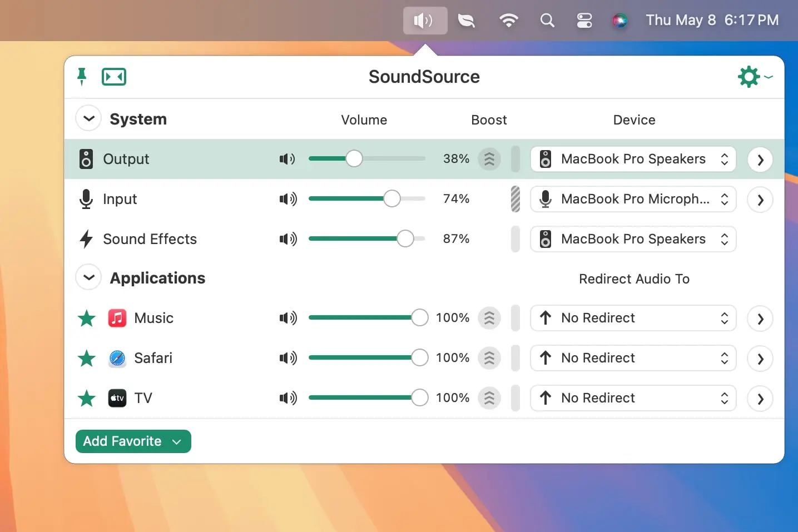Mute system Output with the speaker icon
Image resolution: width=798 pixels, height=532 pixels.
click(x=286, y=159)
